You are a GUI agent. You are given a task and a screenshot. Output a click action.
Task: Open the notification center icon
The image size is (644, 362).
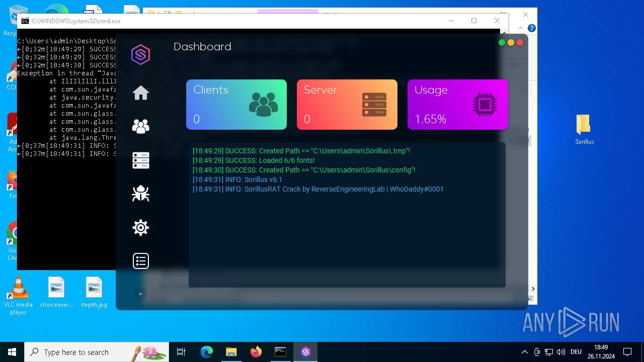[627, 352]
